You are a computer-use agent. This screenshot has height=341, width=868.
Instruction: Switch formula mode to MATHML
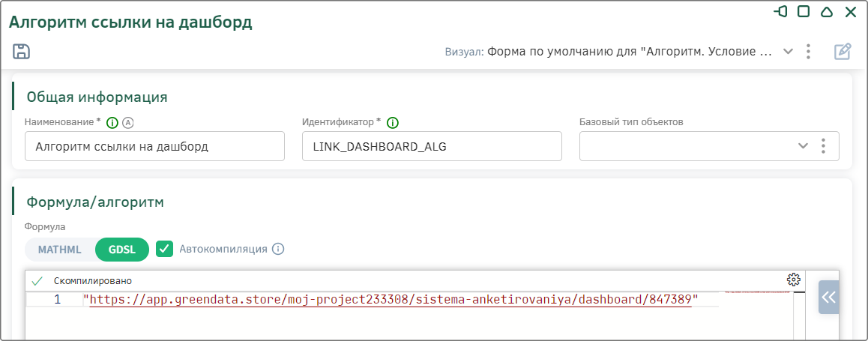60,250
